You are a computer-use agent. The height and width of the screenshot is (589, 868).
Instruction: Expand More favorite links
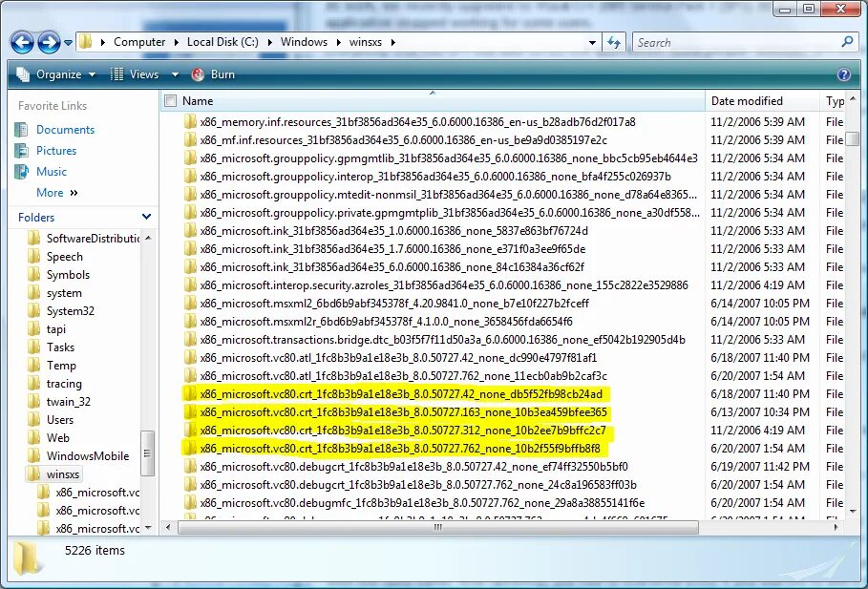click(x=57, y=193)
